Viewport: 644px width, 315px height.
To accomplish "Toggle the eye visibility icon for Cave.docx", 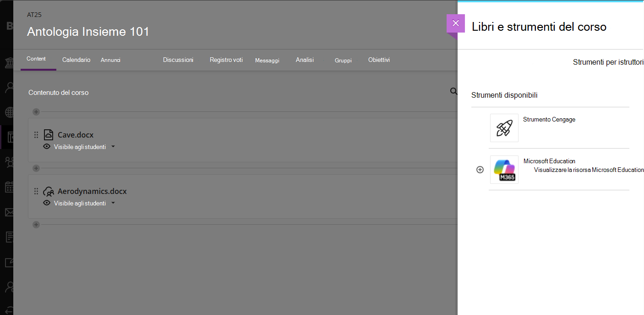I will [x=47, y=147].
